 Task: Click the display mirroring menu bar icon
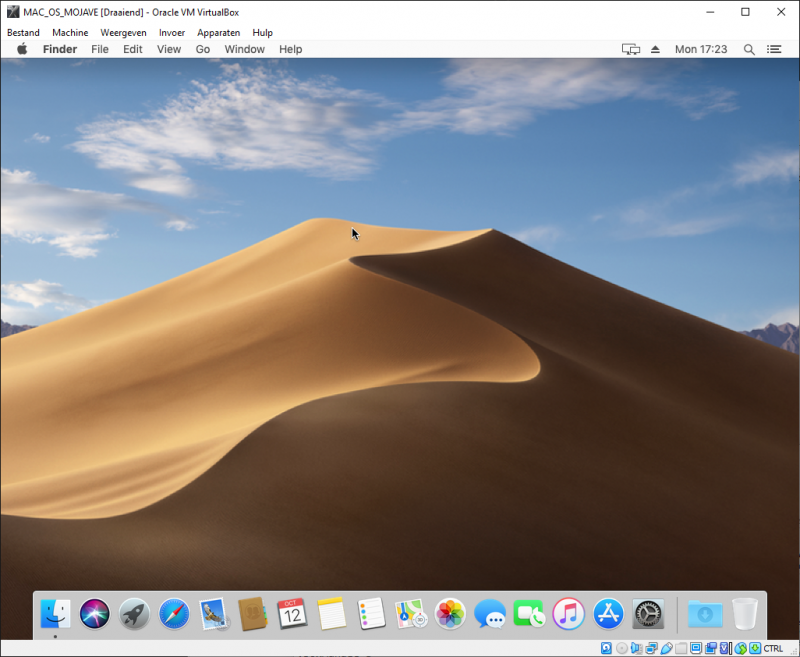(630, 49)
